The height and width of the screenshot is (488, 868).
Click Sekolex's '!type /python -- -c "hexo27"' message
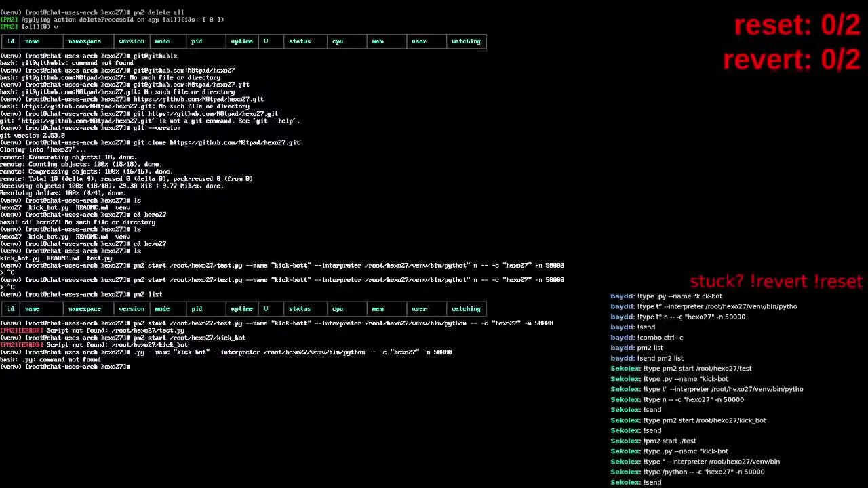point(688,472)
